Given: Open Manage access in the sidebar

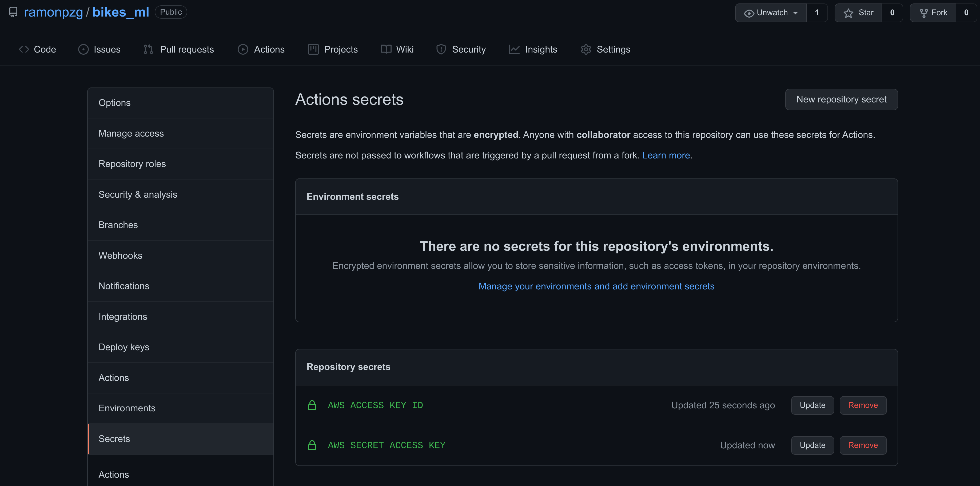Looking at the screenshot, I should (x=181, y=134).
